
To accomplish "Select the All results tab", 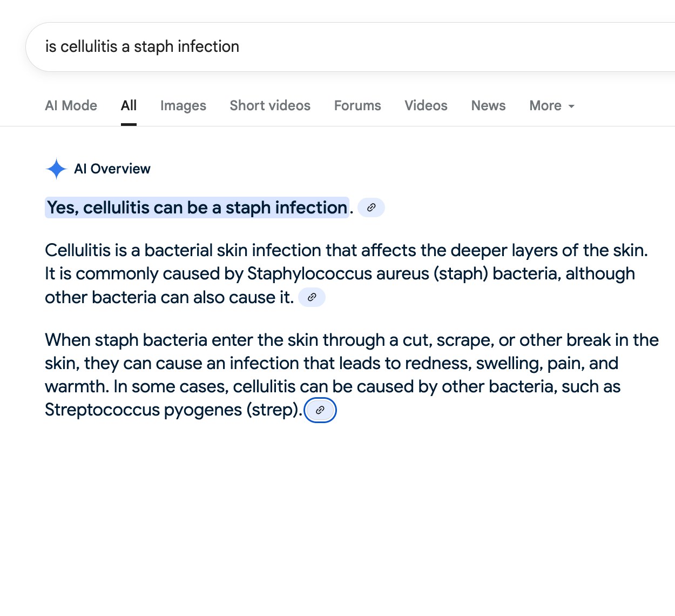I will (129, 106).
